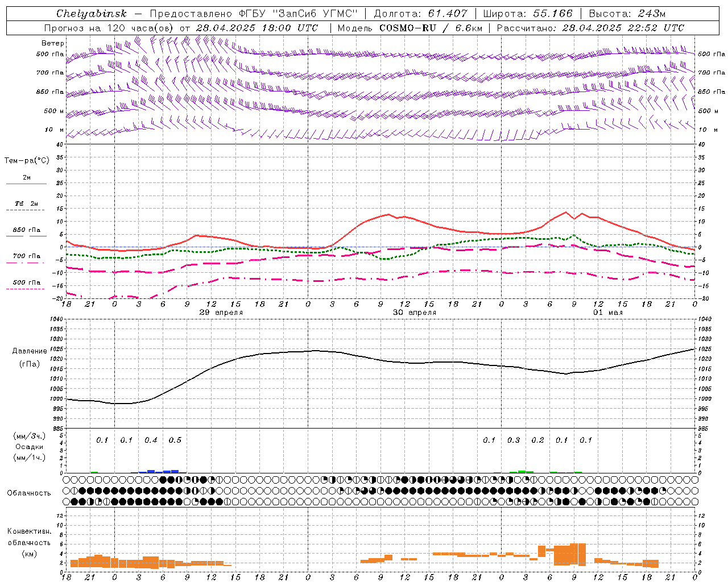728x582 pixels.
Task: Click the 0.2 precipitation value
Action: click(x=537, y=440)
